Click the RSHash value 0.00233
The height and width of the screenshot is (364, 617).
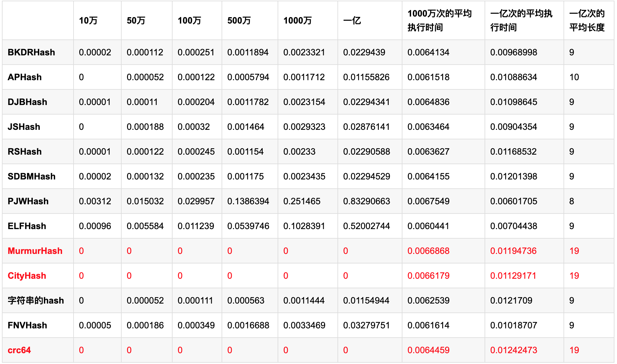pos(299,151)
